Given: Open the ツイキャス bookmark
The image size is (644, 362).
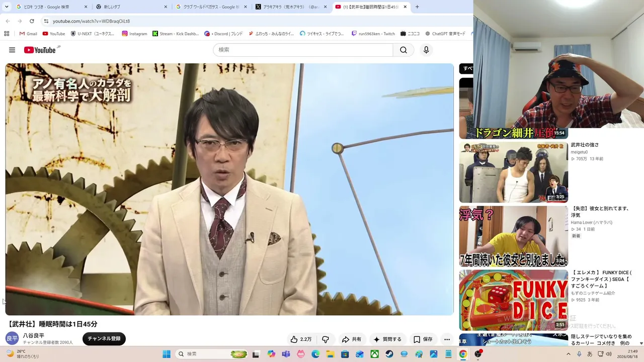Looking at the screenshot, I should [x=322, y=34].
